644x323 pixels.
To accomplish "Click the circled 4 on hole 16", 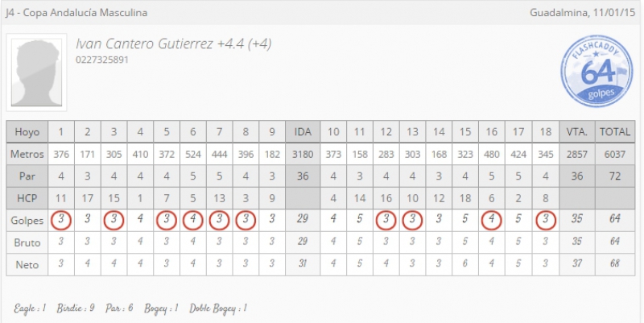I will pos(491,220).
